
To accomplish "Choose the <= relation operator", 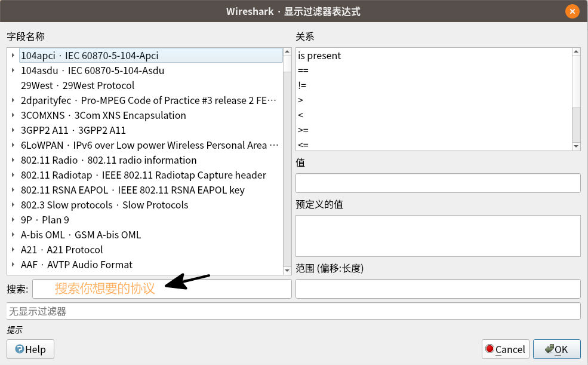I will tap(434, 145).
